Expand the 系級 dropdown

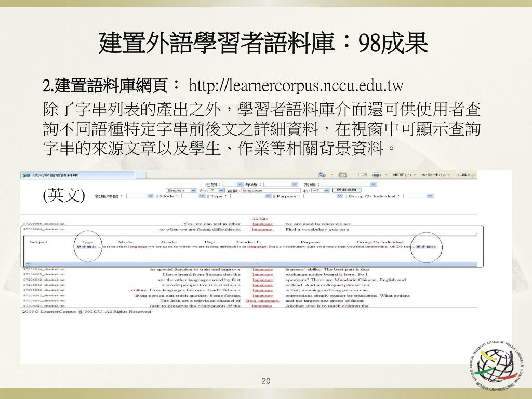pyautogui.click(x=349, y=184)
